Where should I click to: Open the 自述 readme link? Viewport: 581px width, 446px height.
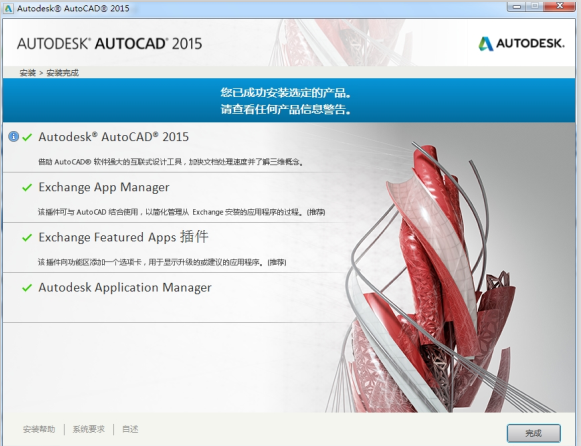130,429
